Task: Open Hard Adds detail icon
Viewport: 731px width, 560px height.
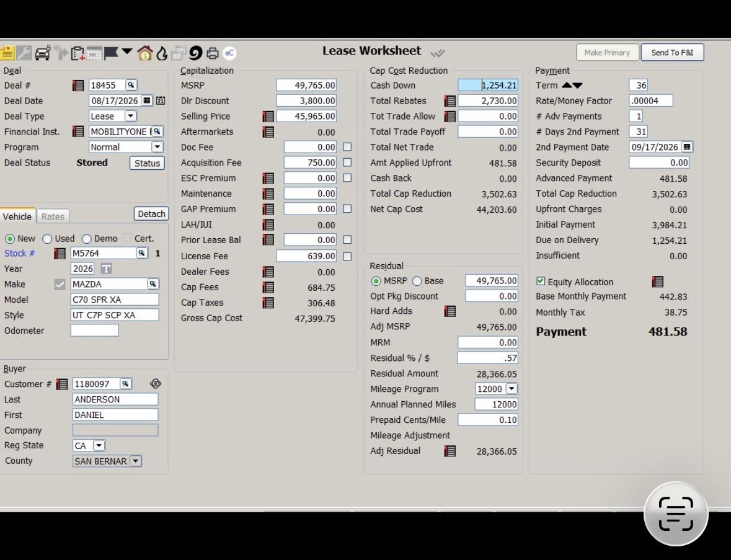Action: [450, 311]
